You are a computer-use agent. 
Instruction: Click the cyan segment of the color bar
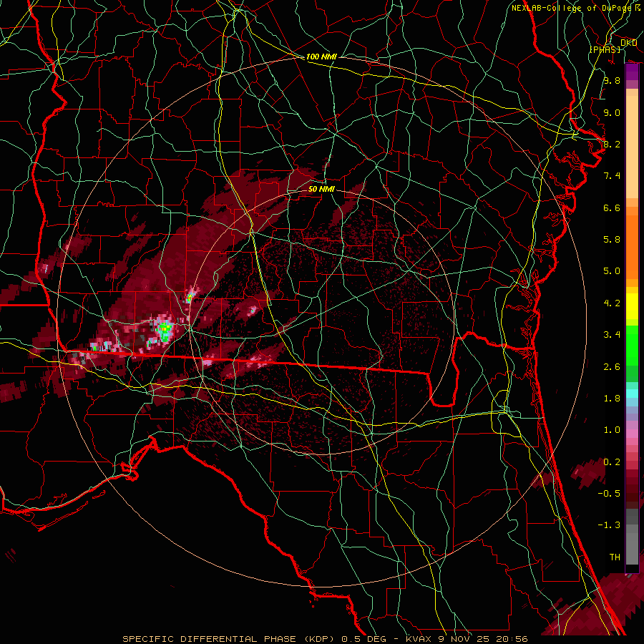pyautogui.click(x=632, y=394)
